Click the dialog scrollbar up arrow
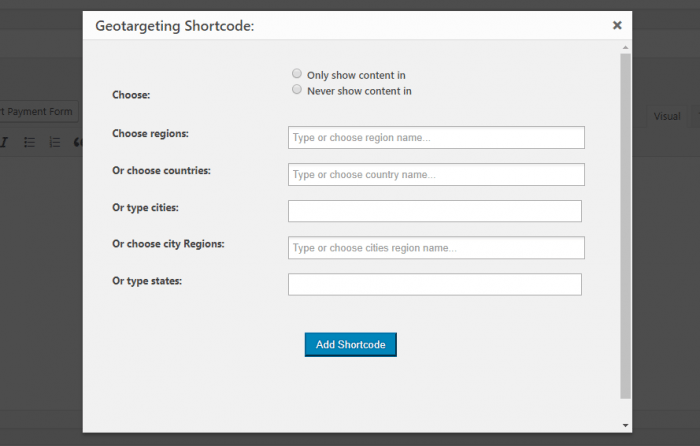This screenshot has height=446, width=700. point(625,47)
